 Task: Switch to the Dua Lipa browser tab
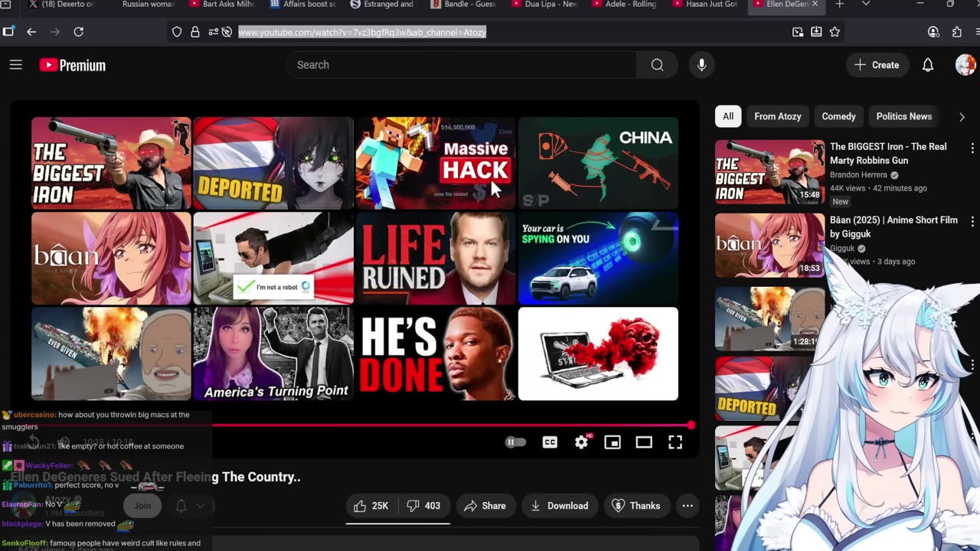pyautogui.click(x=544, y=5)
